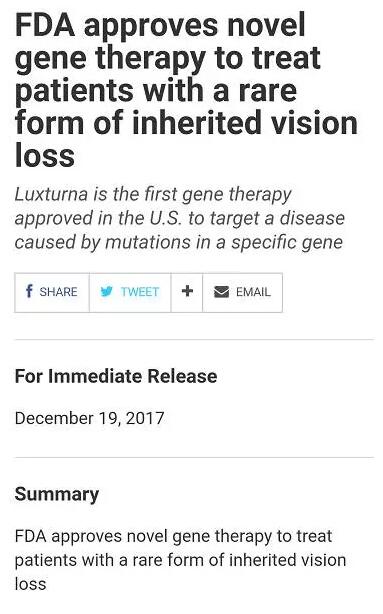Select the EMAIL label text

pos(253,292)
